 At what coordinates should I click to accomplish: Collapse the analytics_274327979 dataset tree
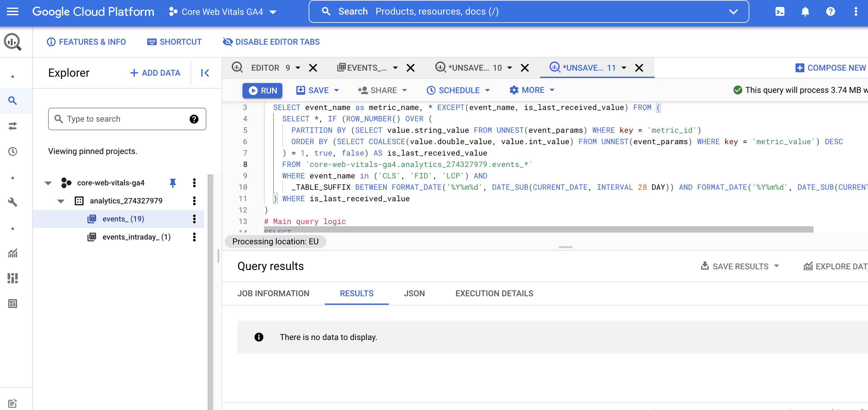point(60,201)
